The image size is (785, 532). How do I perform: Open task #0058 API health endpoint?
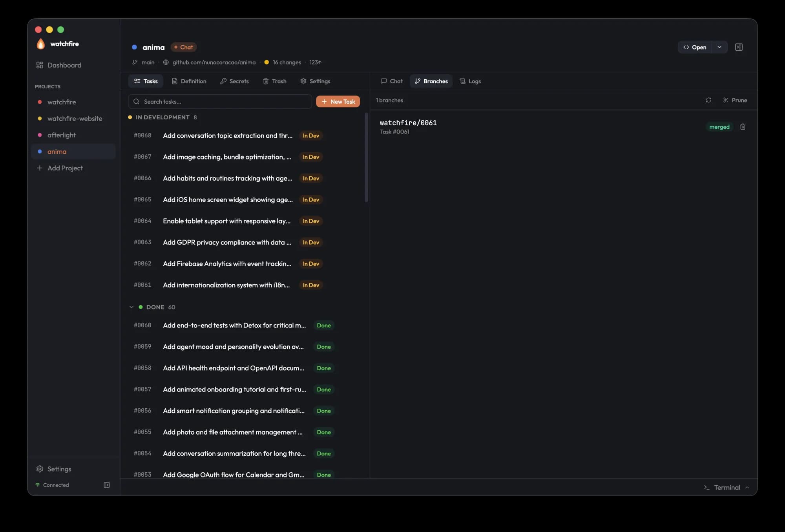[245, 368]
